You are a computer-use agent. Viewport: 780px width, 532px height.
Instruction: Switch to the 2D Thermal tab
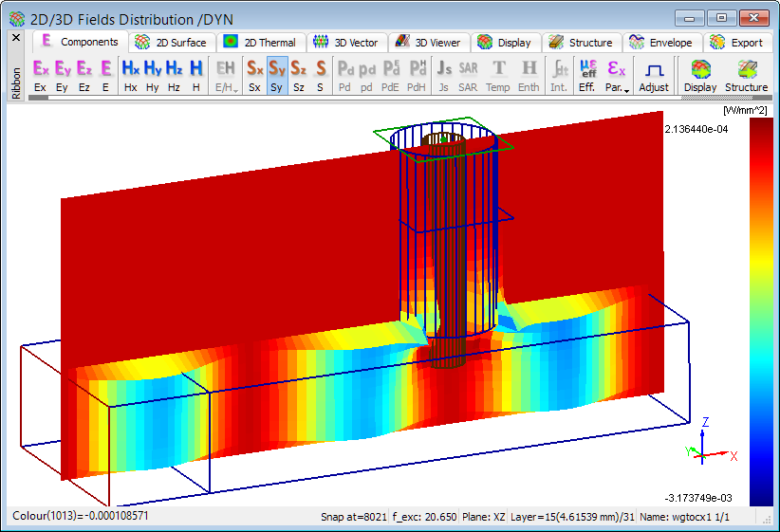259,43
